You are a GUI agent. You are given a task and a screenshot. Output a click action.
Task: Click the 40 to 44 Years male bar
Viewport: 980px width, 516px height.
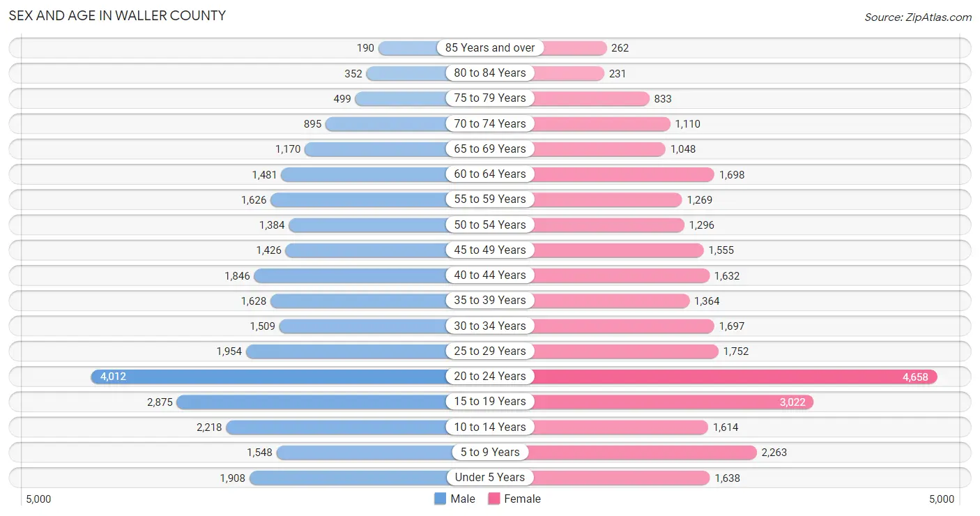click(x=351, y=275)
